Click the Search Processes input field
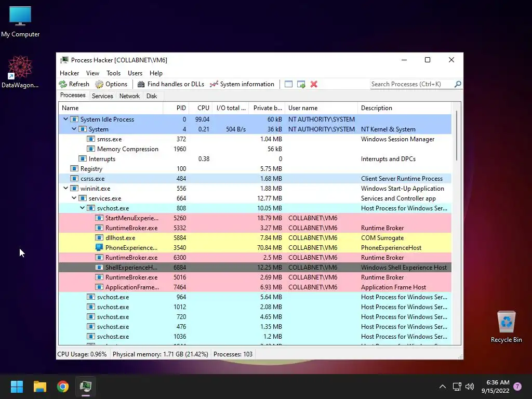 [411, 84]
